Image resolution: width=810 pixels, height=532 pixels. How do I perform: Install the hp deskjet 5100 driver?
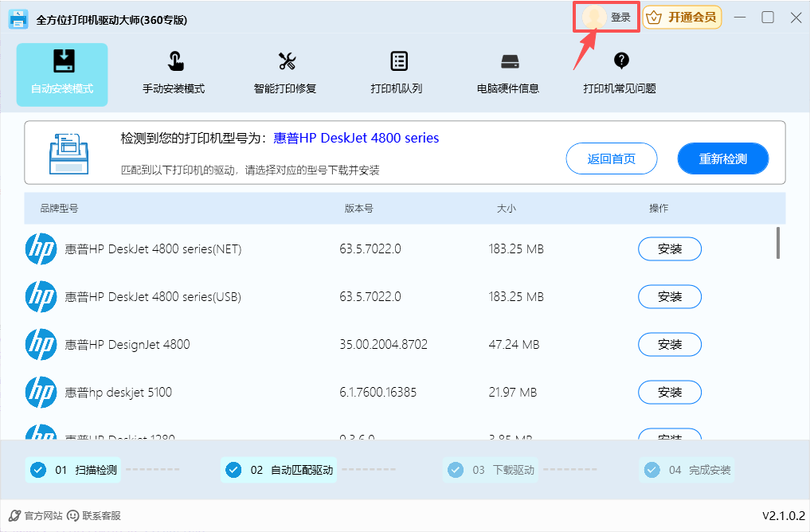coord(670,393)
